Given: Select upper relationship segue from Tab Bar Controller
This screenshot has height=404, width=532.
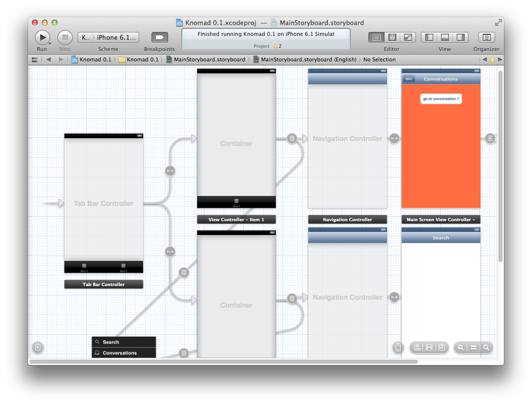Looking at the screenshot, I should point(170,171).
